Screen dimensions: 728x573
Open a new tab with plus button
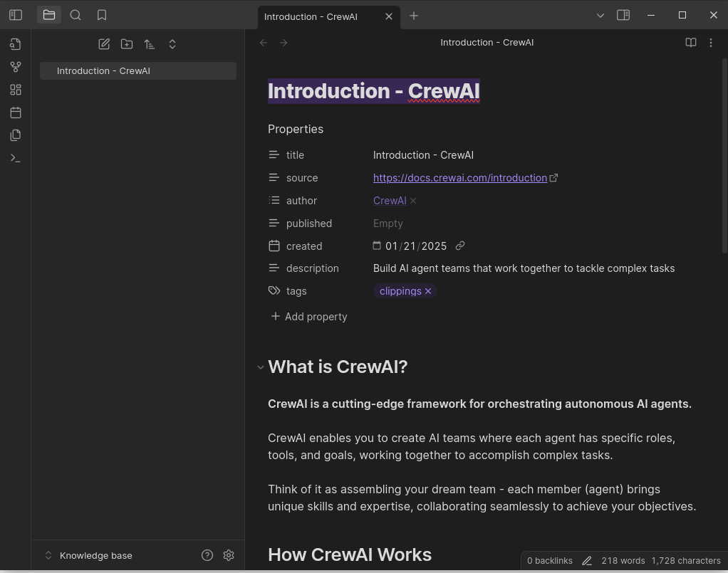point(414,16)
